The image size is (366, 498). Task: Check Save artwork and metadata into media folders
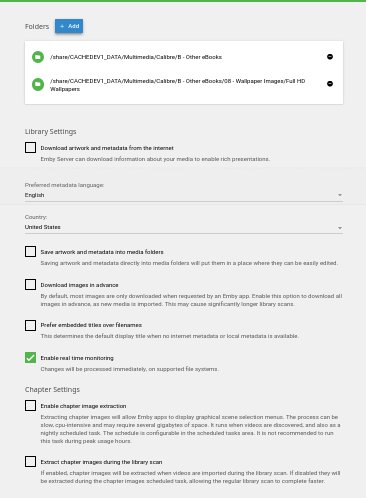pyautogui.click(x=30, y=252)
